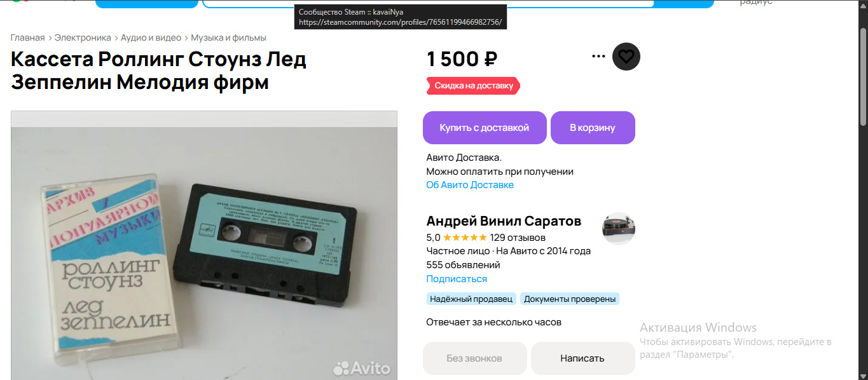Add listing to favorites with heart icon
This screenshot has height=380, width=868.
click(626, 57)
